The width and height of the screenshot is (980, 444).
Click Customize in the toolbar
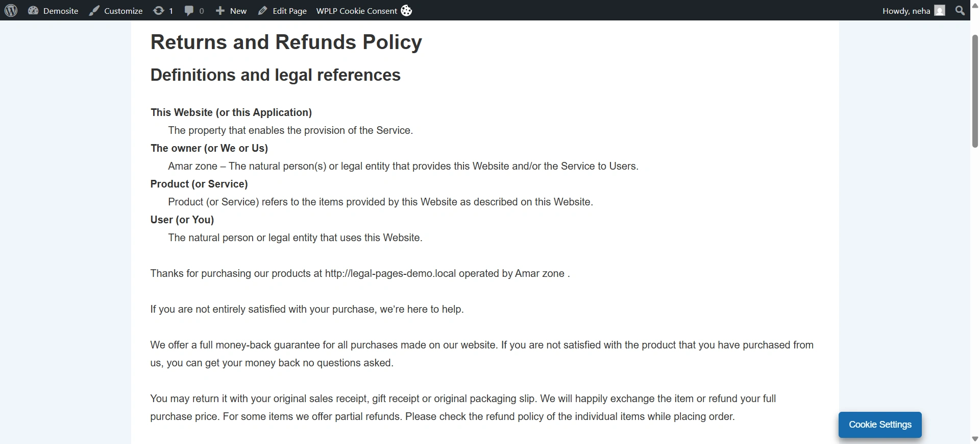[x=123, y=10]
